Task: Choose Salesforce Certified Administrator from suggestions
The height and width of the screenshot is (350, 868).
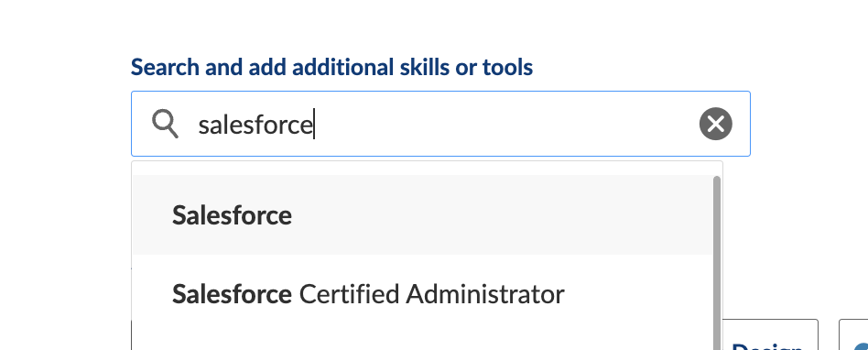Action: 422,294
